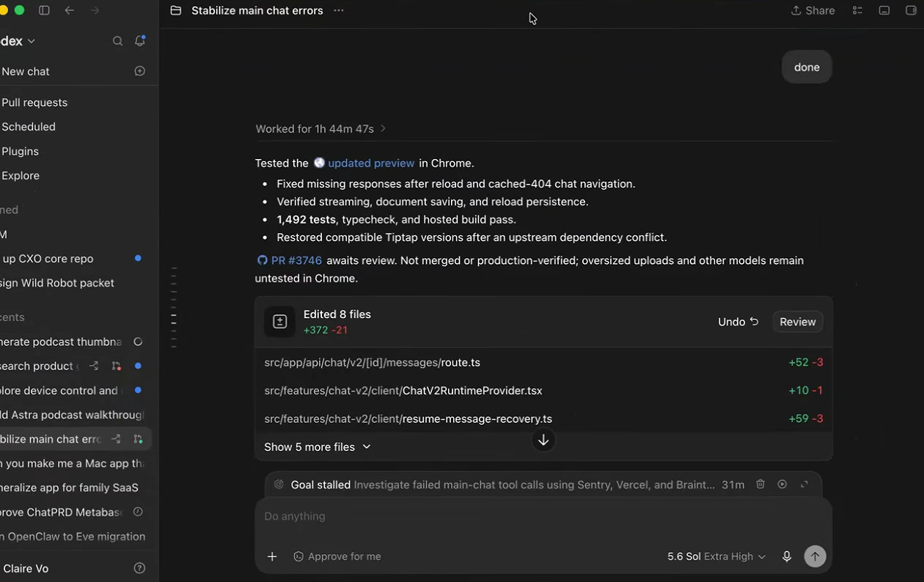The image size is (924, 582).
Task: Jump to latest with the down-arrow button
Action: [543, 440]
